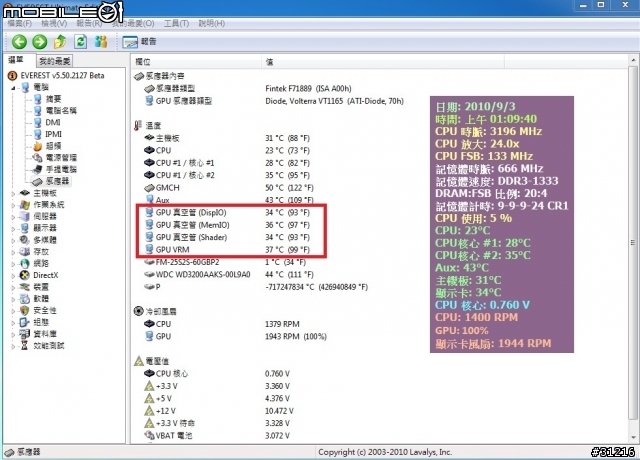
Task: Select the CPU #1 / 核心 #2 row
Action: coord(227,175)
